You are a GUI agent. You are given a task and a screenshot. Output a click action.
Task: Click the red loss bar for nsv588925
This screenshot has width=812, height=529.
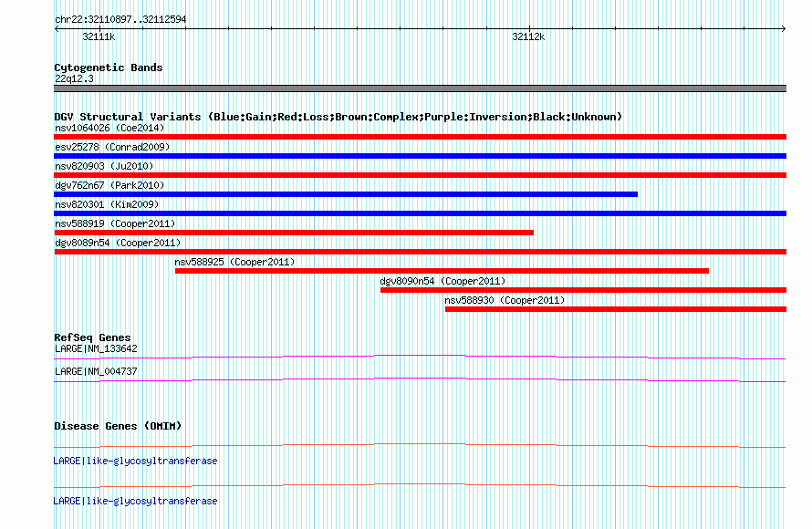coord(442,271)
